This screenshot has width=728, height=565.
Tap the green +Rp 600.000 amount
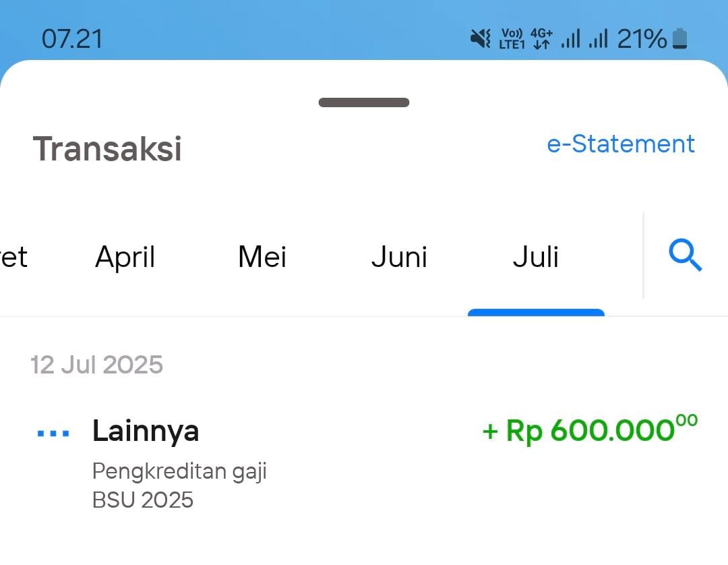[588, 430]
